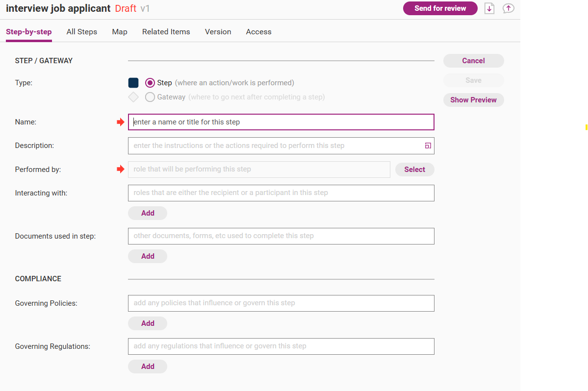This screenshot has height=391, width=588.
Task: Expand the Description field with corner icon
Action: click(x=428, y=146)
